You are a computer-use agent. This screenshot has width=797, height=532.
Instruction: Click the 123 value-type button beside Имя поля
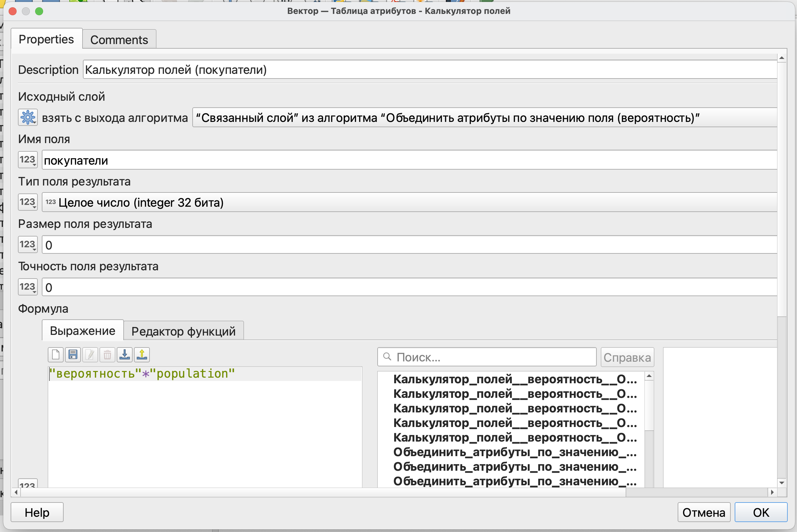tap(28, 160)
